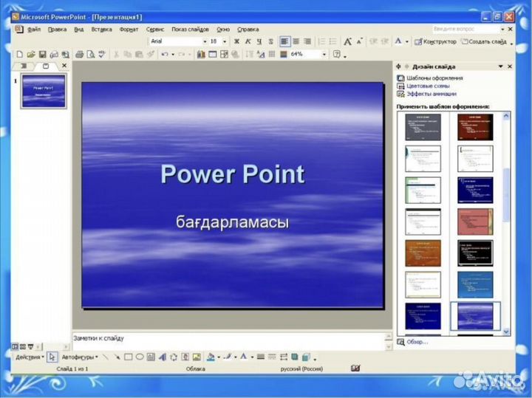Open the Сервис menu
The image size is (532, 398).
point(155,30)
